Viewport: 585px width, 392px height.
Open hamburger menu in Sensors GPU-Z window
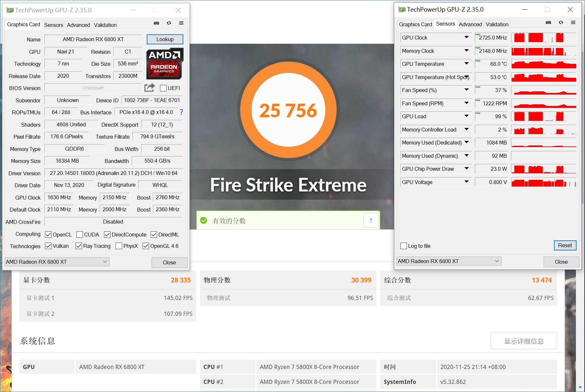click(x=573, y=22)
